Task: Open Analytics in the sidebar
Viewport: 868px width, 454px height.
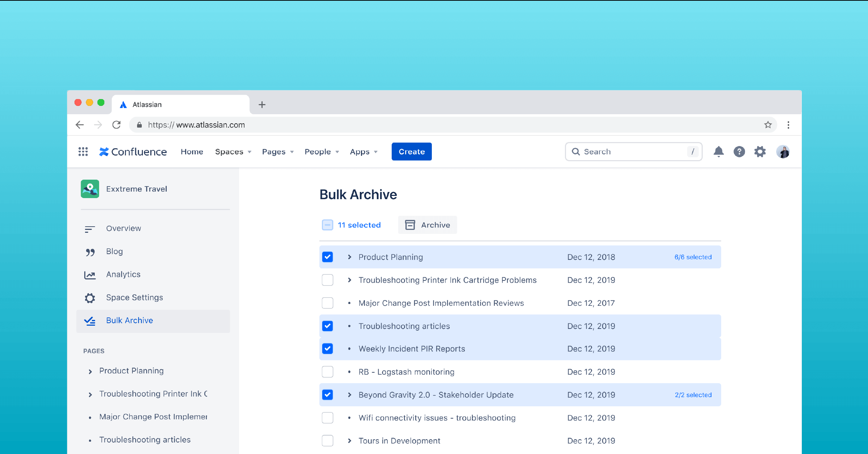Action: pos(153,275)
